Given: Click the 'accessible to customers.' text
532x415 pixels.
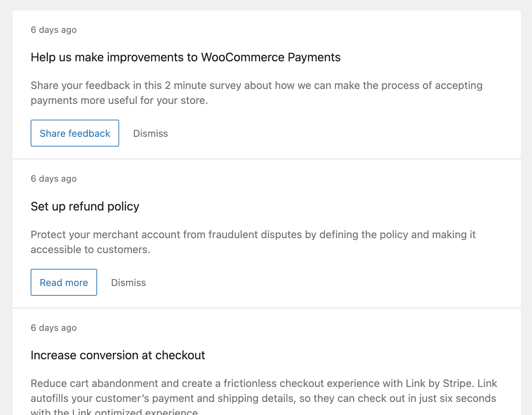Looking at the screenshot, I should [90, 250].
